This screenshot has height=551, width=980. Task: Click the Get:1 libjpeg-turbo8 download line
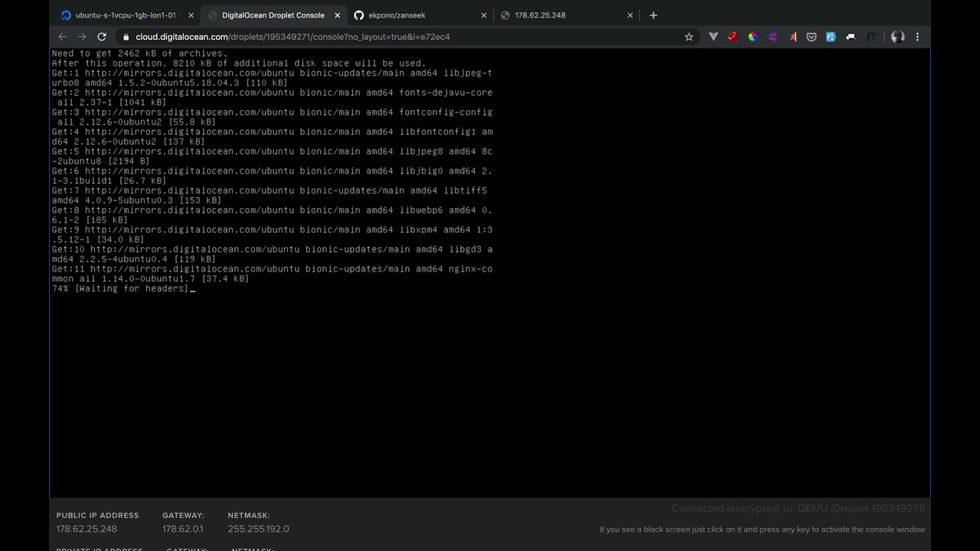coord(272,78)
